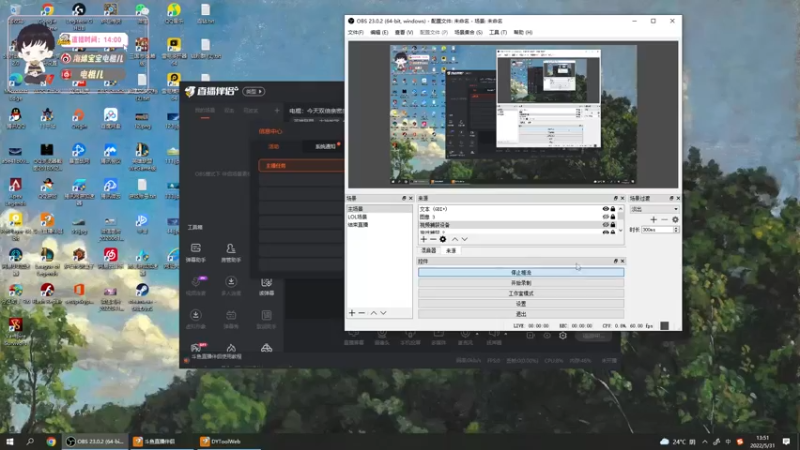The image size is (800, 450).
Task: Open 弹幕助手 tool in the Douyu companion window
Action: pos(196,253)
